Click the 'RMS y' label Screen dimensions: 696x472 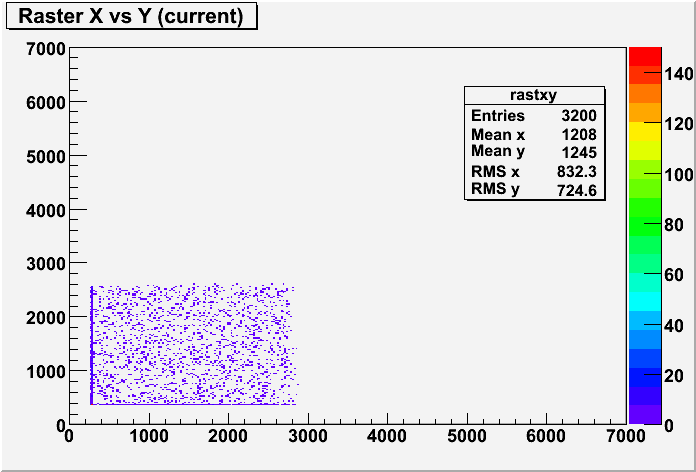[x=495, y=189]
